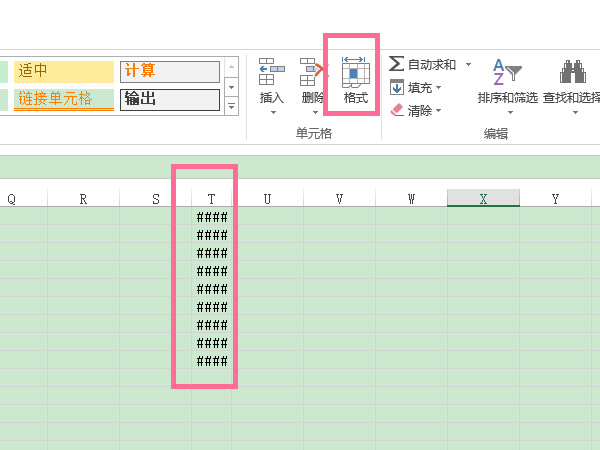Apply the 输出 cell style

pos(169,99)
